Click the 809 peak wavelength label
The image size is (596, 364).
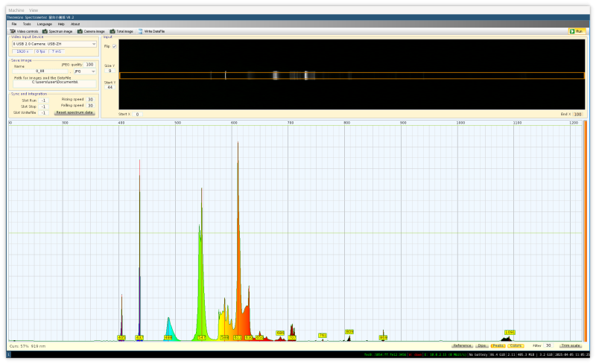click(349, 331)
